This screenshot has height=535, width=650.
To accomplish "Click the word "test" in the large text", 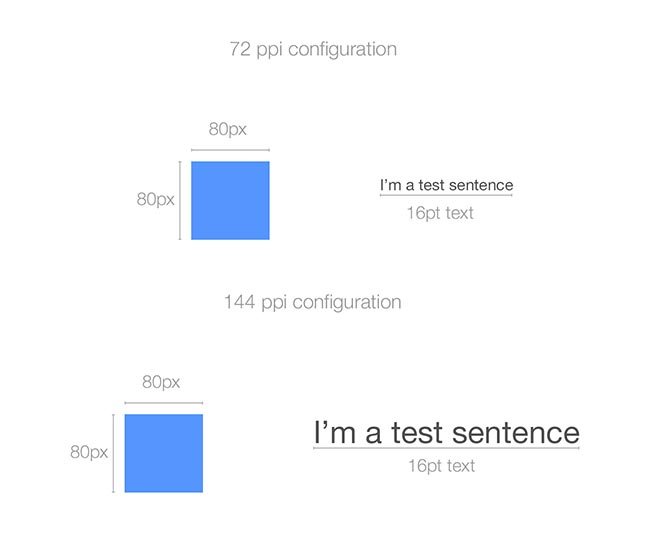I will (417, 433).
